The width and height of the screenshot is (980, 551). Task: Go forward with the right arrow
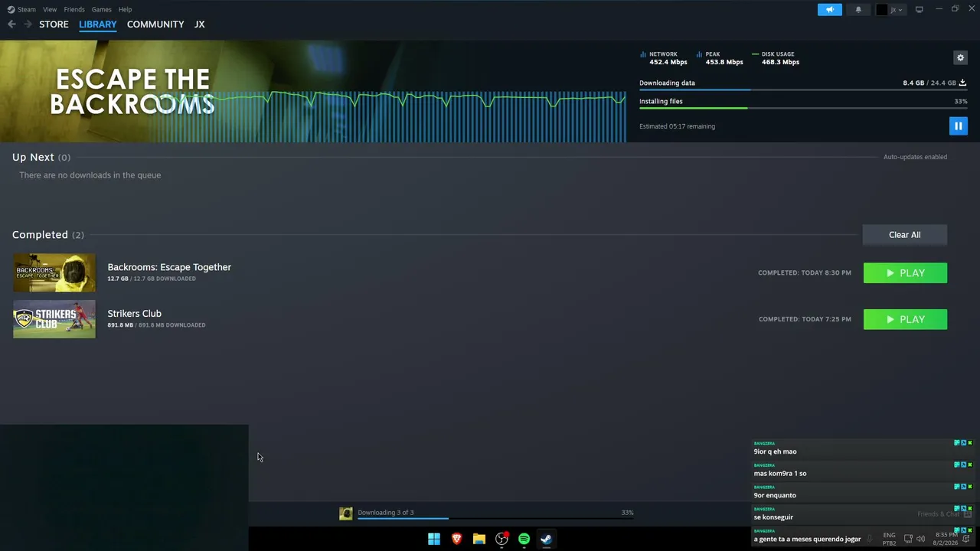pyautogui.click(x=28, y=24)
